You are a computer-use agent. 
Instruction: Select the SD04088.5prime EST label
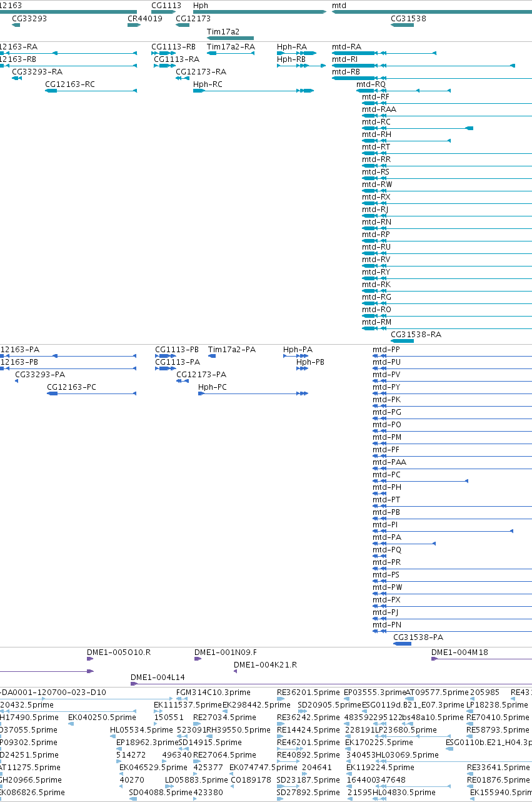click(159, 793)
